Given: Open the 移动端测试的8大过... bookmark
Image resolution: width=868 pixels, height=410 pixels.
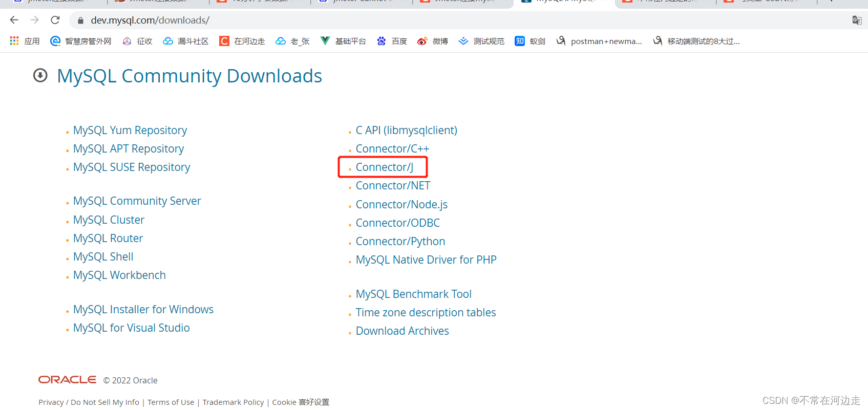Looking at the screenshot, I should (x=696, y=41).
